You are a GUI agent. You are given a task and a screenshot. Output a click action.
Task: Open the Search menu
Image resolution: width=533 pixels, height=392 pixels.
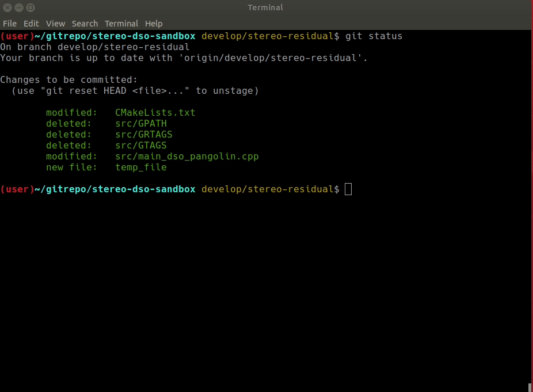click(85, 24)
